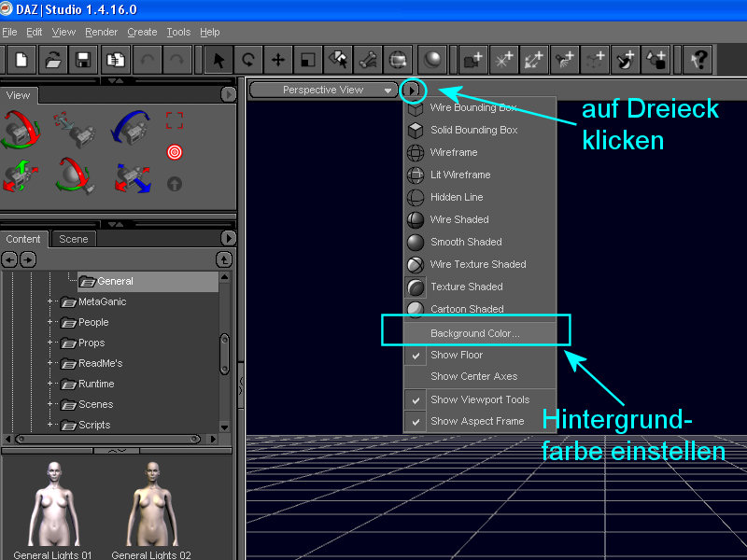Go forward in content browser

click(28, 260)
